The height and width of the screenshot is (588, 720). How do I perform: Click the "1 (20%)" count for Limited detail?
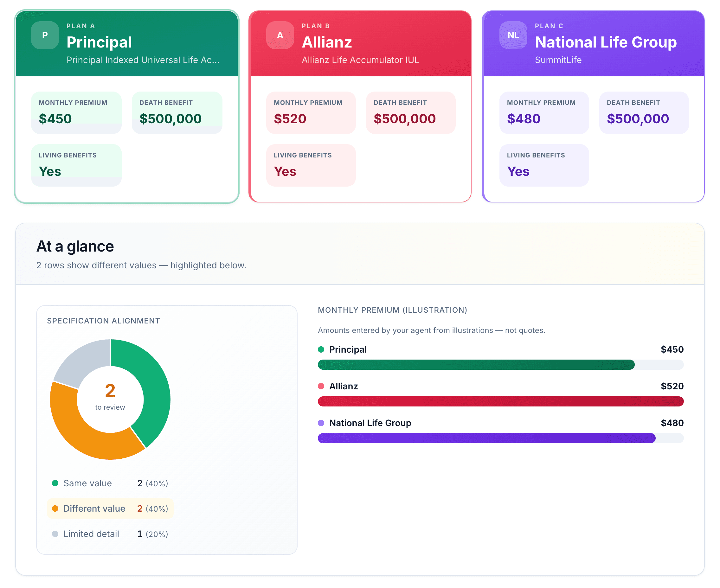pos(152,534)
